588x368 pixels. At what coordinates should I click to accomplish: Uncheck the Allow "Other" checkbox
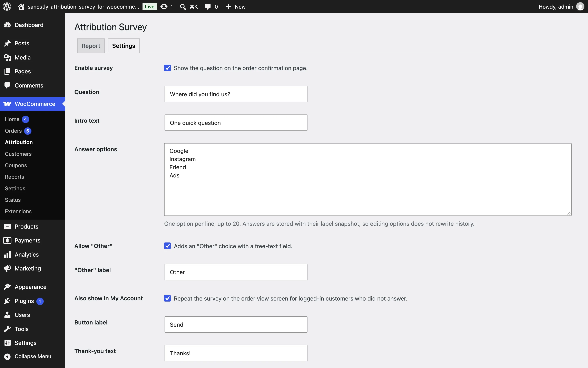coord(167,246)
